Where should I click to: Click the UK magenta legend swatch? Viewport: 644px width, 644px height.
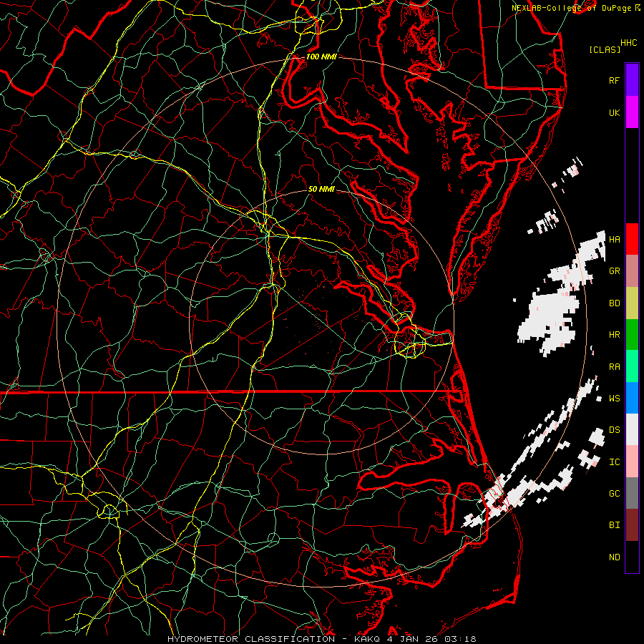632,112
